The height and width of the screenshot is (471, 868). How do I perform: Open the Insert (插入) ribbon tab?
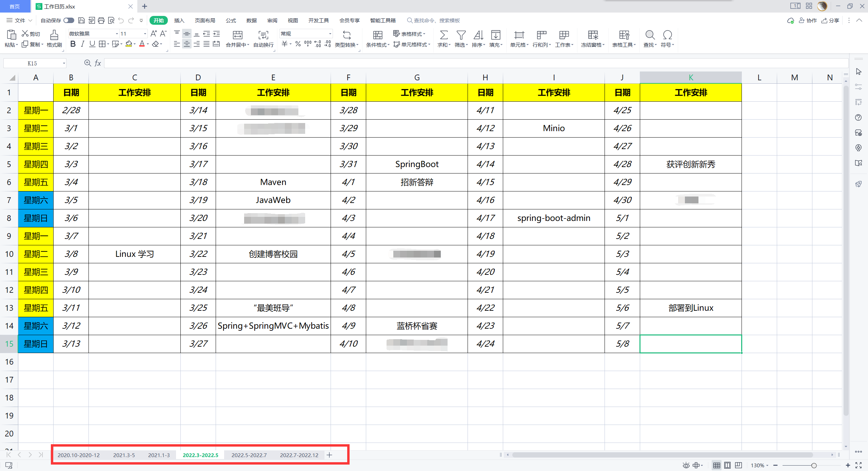click(179, 21)
